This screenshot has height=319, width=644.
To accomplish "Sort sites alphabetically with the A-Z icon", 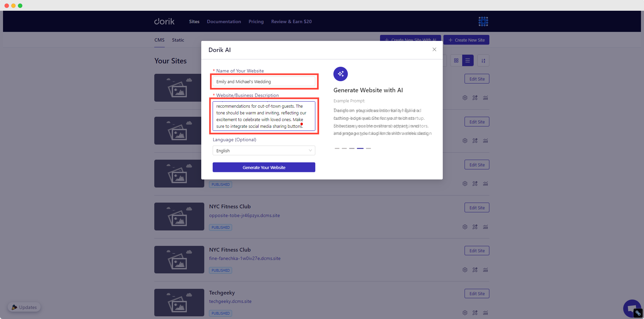I will pyautogui.click(x=483, y=60).
